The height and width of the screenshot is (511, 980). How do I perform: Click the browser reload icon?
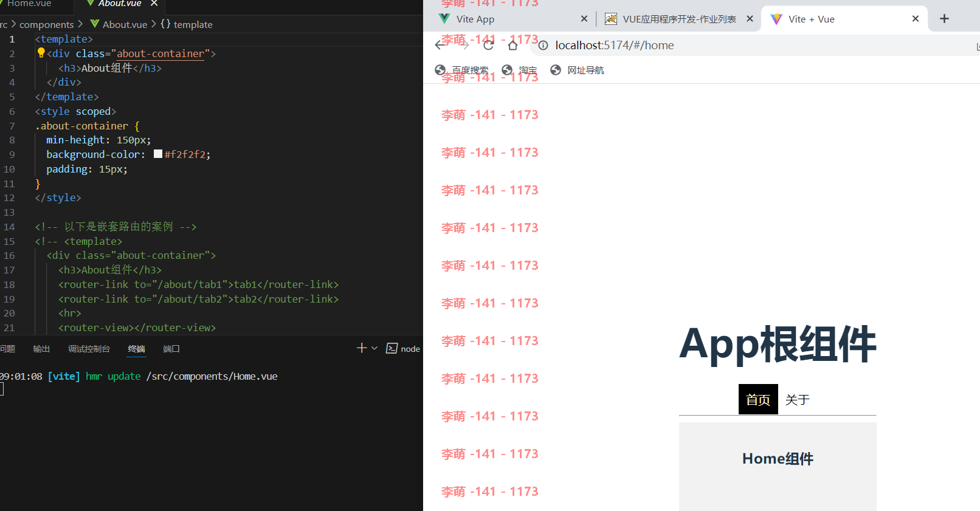coord(488,45)
